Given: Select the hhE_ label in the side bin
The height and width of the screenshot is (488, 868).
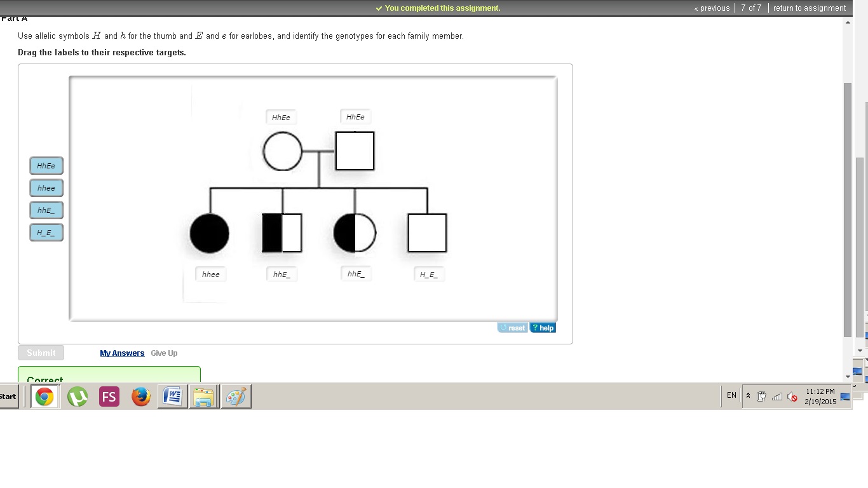Looking at the screenshot, I should (46, 210).
